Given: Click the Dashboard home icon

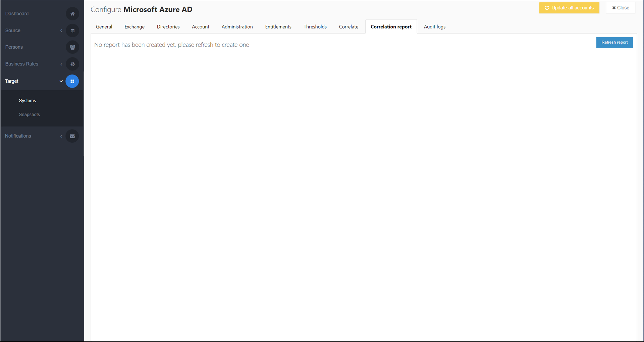Looking at the screenshot, I should tap(72, 14).
